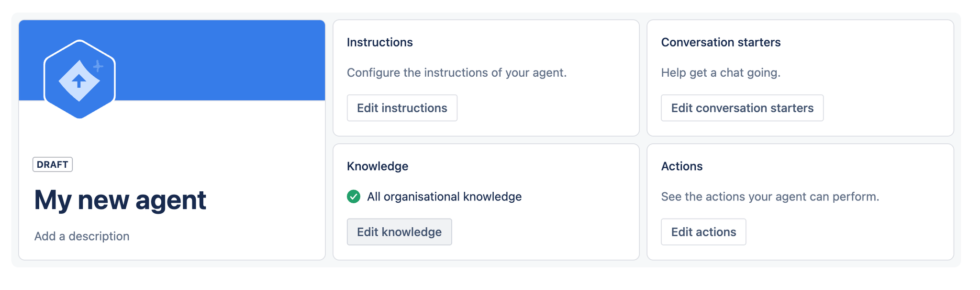Click the sparkle star on the avatar
This screenshot has height=290, width=980.
98,66
